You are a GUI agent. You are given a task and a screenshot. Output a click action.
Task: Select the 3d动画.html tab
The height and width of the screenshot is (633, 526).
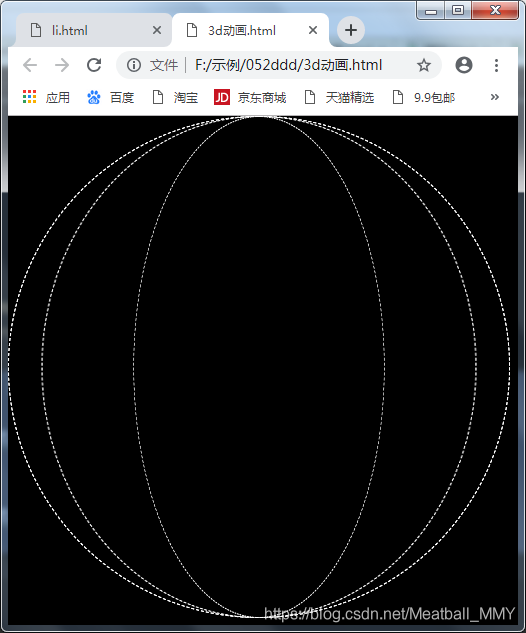click(x=250, y=30)
